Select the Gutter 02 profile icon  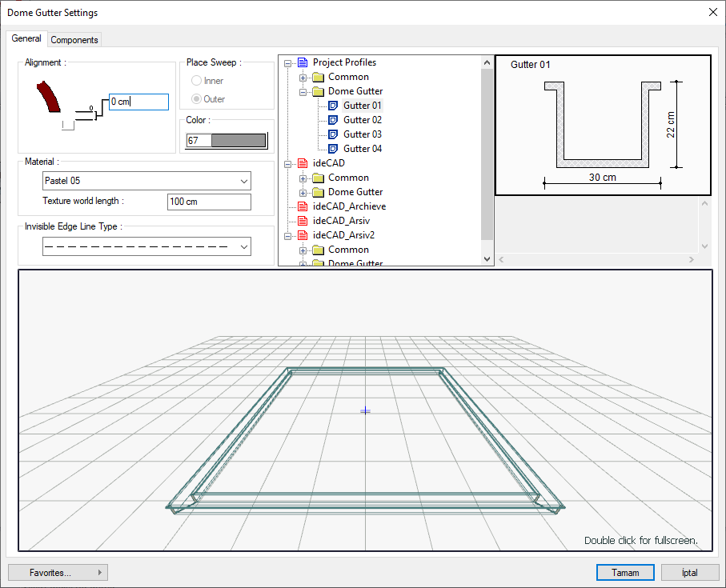pos(334,120)
